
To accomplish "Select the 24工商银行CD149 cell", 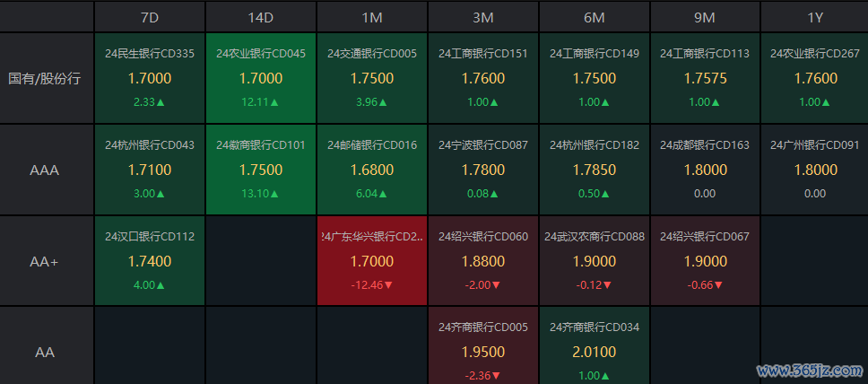I will click(594, 78).
